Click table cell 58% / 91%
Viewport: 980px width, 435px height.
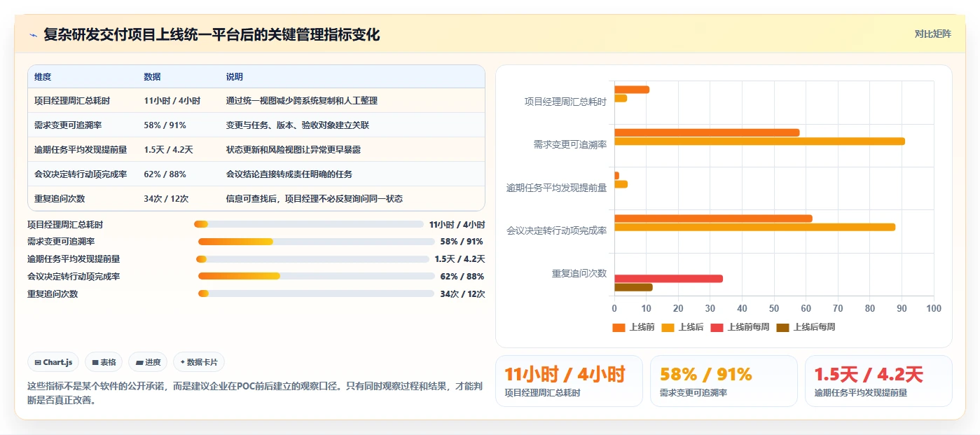pos(165,125)
